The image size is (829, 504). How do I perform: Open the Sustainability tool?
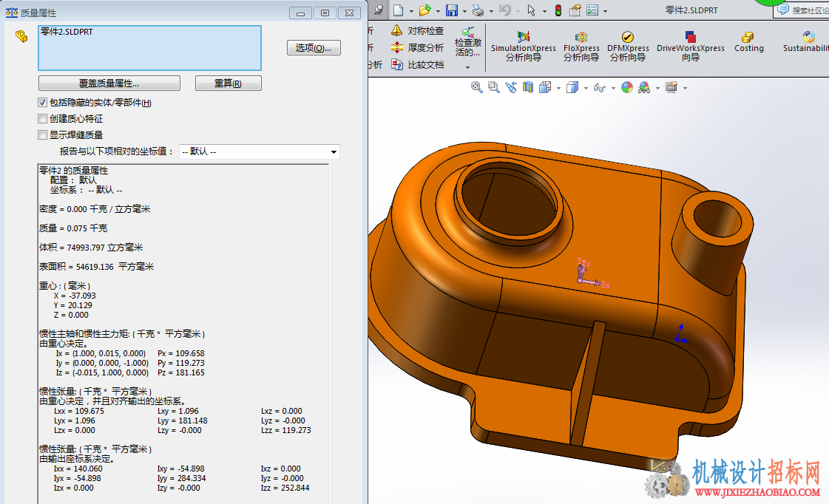tap(806, 42)
